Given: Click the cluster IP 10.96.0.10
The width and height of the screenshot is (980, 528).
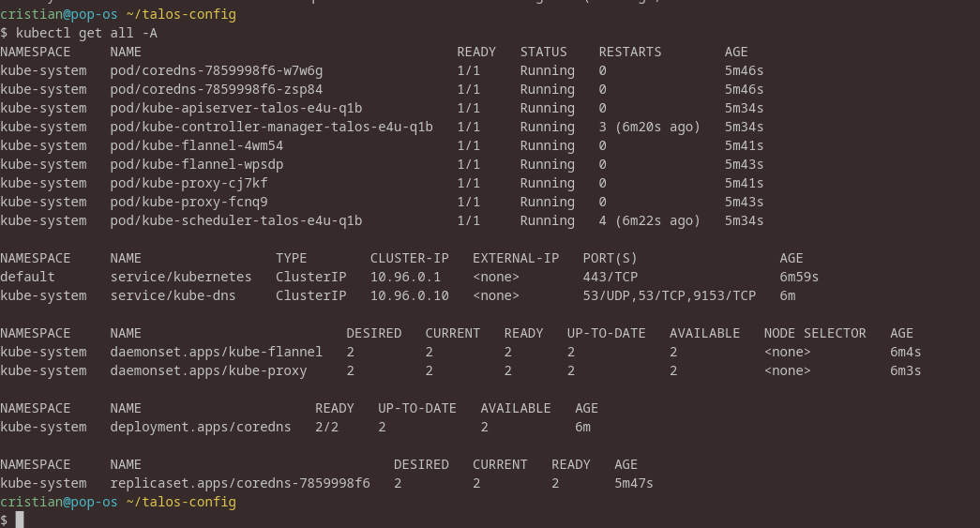Looking at the screenshot, I should 409,295.
